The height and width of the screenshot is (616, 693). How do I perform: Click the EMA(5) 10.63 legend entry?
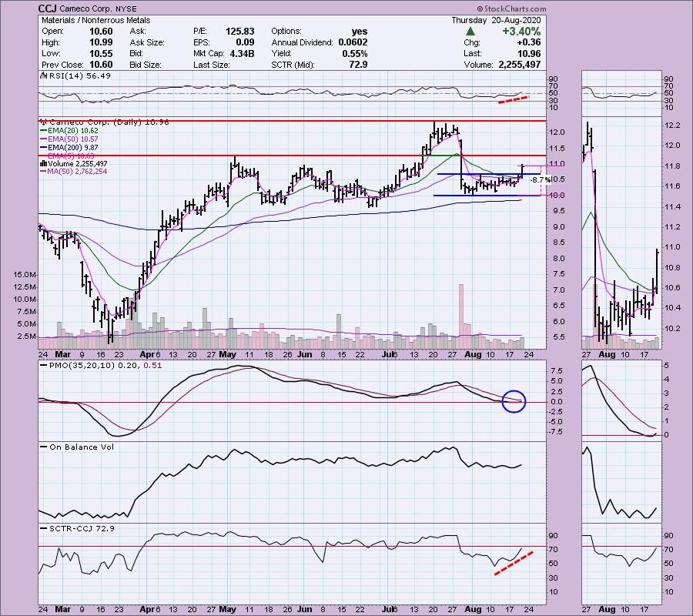71,156
